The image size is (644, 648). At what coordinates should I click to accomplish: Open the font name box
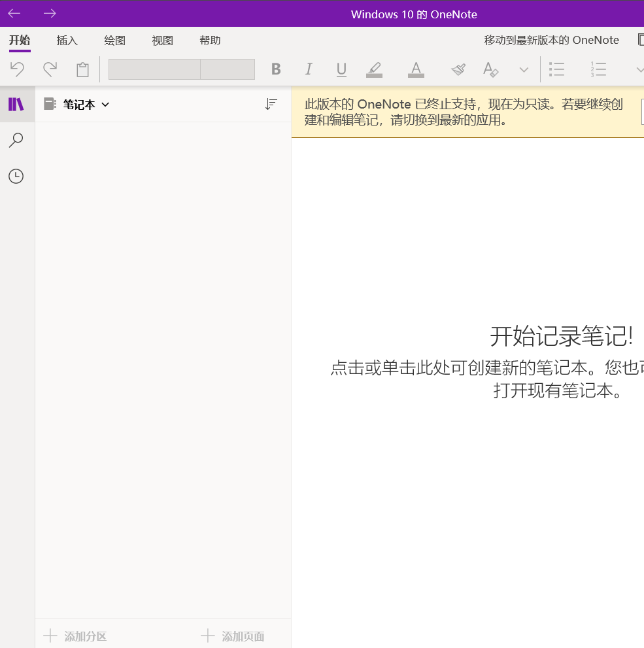154,69
